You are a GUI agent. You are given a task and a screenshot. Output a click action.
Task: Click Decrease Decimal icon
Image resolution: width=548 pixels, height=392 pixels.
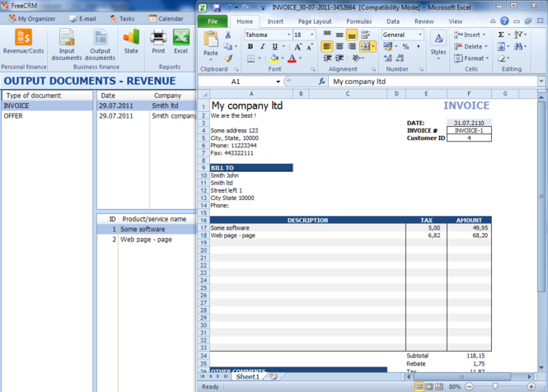400,58
